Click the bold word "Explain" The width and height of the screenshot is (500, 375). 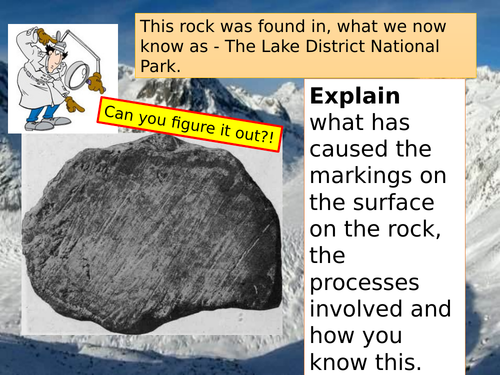tap(355, 96)
